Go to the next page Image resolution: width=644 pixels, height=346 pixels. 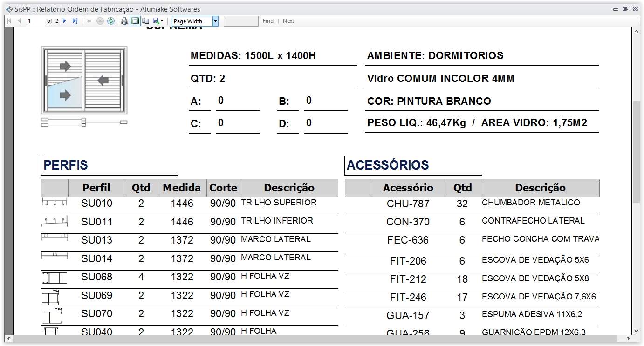tap(64, 21)
